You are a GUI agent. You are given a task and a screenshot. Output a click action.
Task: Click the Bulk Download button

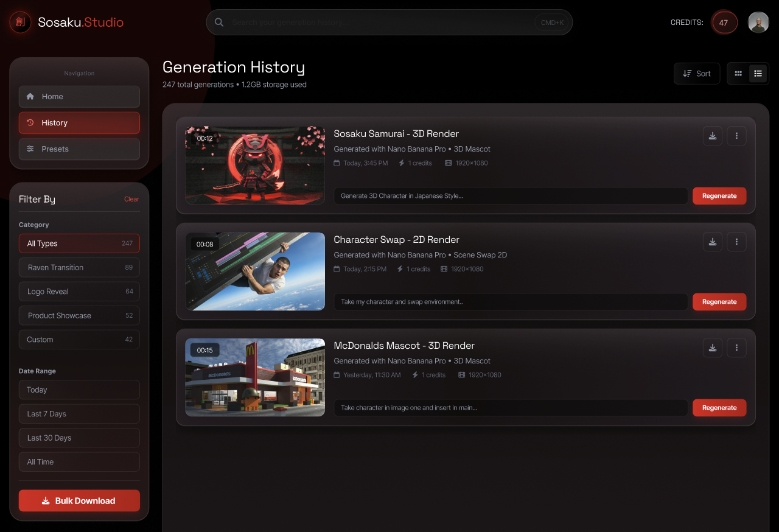(x=79, y=500)
